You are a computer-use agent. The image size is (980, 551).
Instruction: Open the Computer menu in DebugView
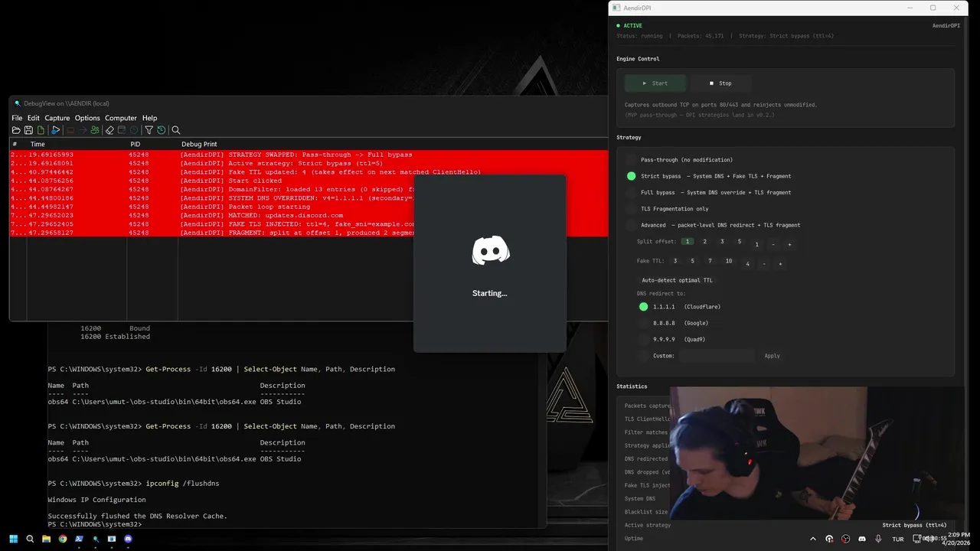(x=120, y=118)
